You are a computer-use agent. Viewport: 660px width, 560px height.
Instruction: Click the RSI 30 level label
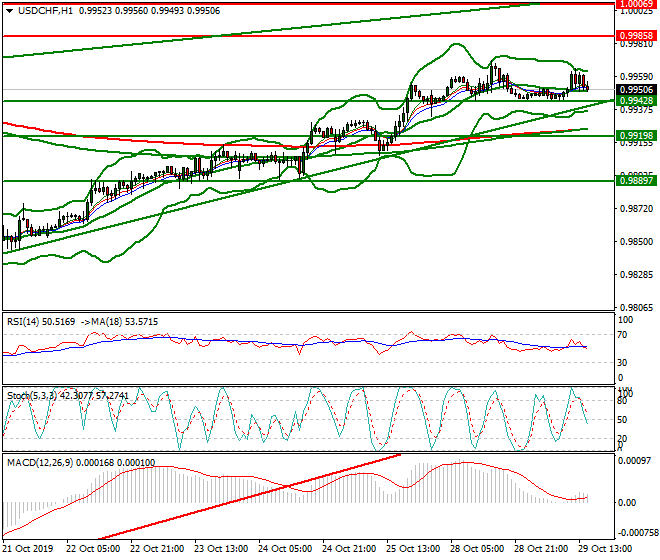623,363
